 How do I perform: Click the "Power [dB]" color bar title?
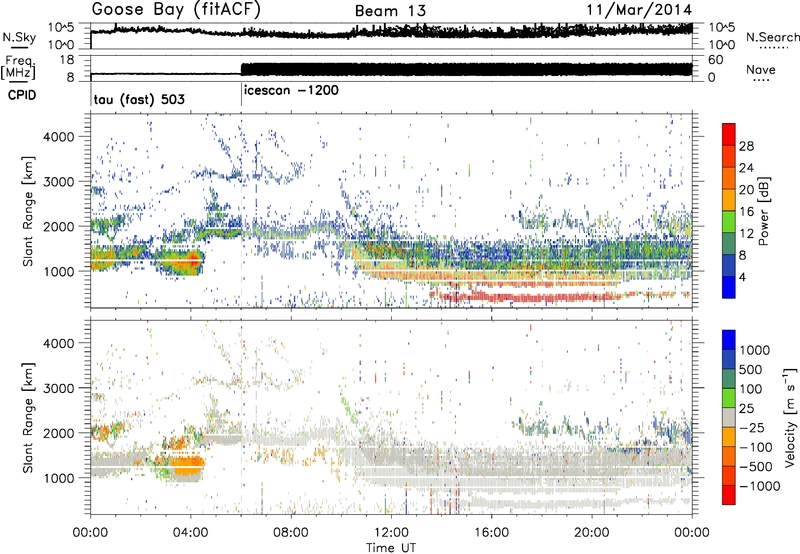[764, 211]
